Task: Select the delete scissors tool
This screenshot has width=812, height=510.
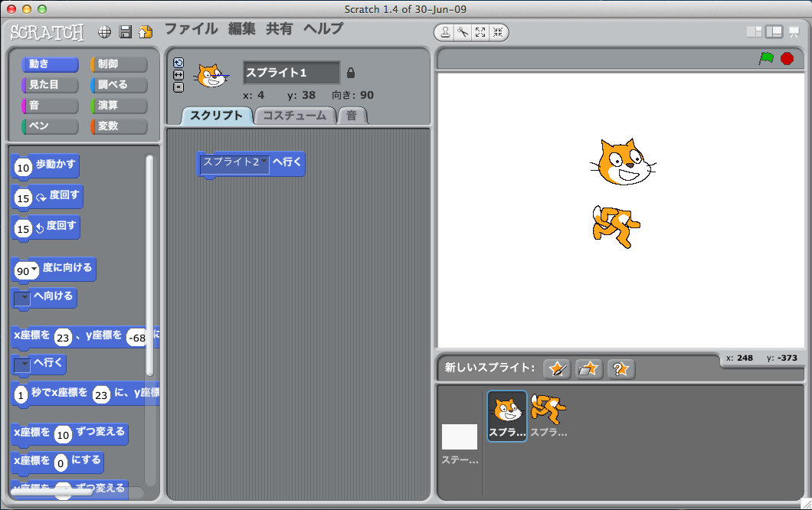Action: click(463, 33)
